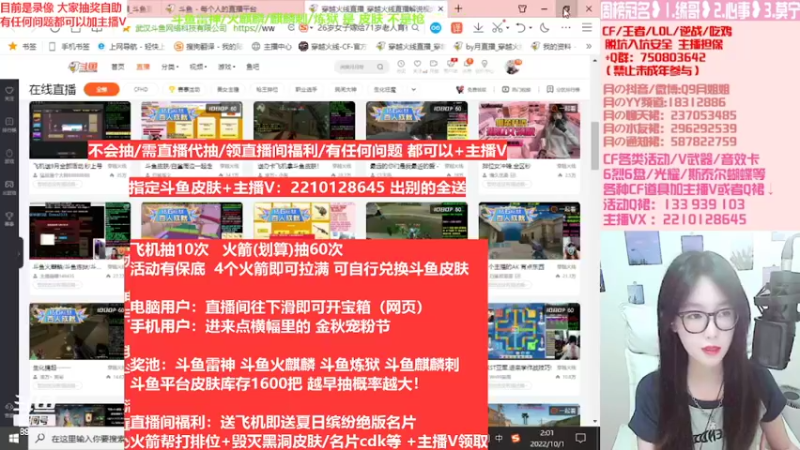
Task: Select the orange 全部 filter pill
Action: point(102,89)
